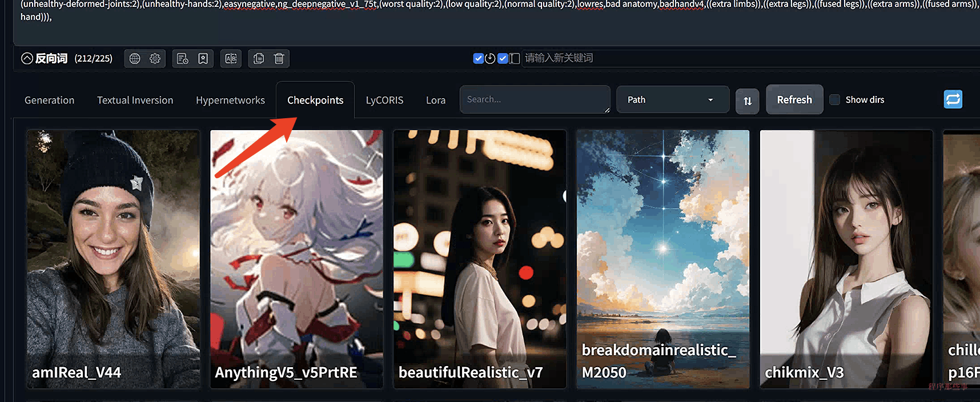
Task: Switch to the Lora tab
Action: [435, 100]
